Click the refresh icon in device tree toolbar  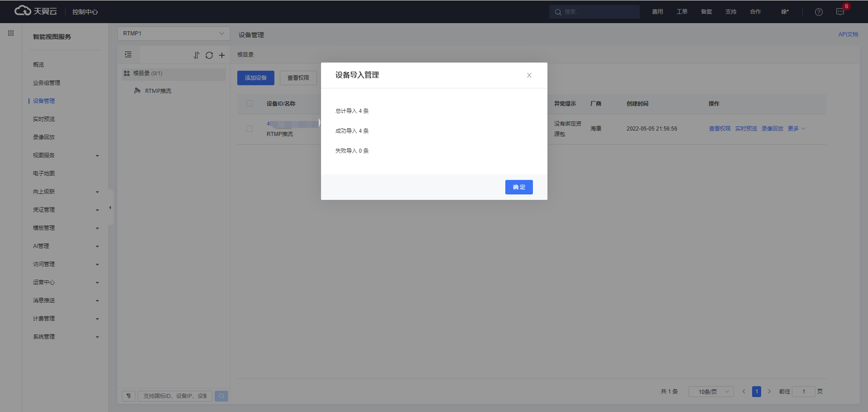(209, 55)
